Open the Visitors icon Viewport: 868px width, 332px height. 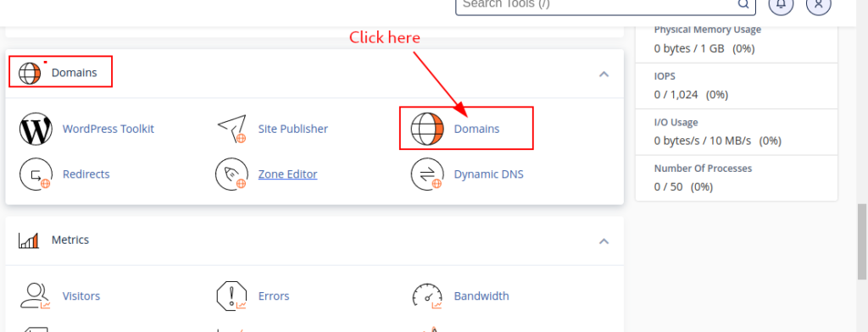(36, 296)
